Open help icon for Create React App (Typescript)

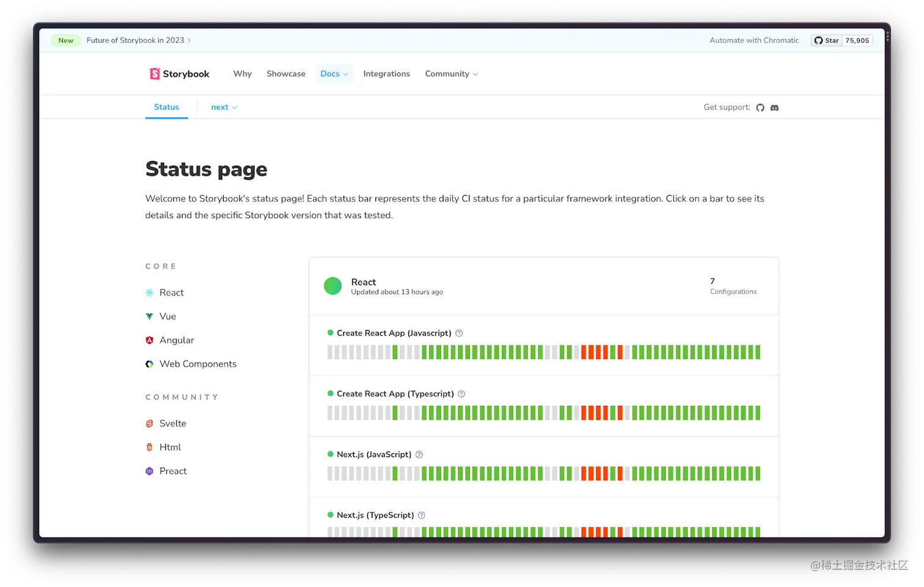click(461, 394)
